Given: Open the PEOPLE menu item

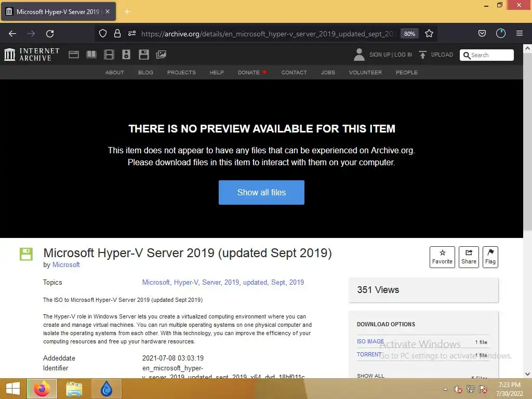Looking at the screenshot, I should click(407, 73).
